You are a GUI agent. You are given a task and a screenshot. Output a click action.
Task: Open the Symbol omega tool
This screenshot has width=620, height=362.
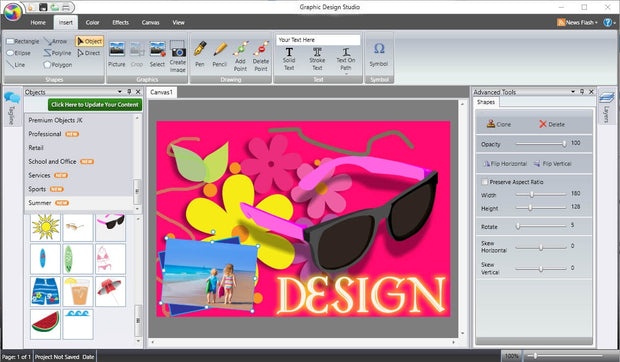pyautogui.click(x=379, y=54)
